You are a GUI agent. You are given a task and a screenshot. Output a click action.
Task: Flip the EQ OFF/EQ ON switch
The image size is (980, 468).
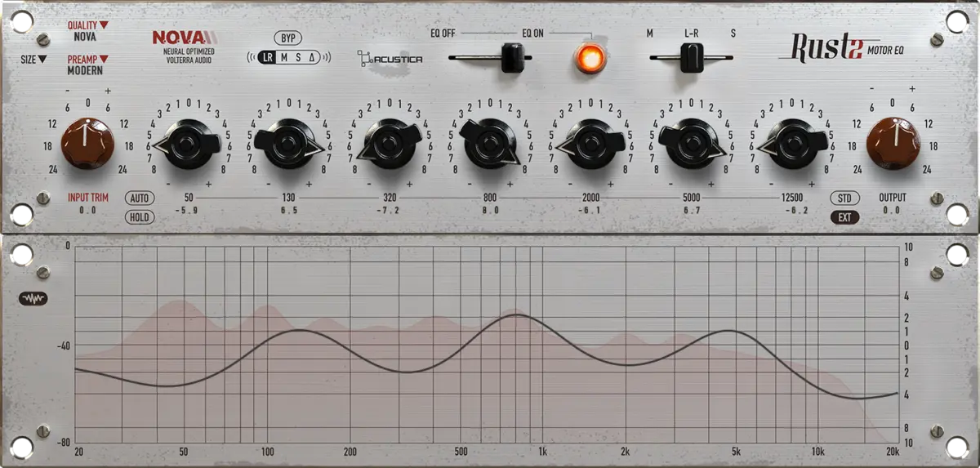tap(512, 58)
